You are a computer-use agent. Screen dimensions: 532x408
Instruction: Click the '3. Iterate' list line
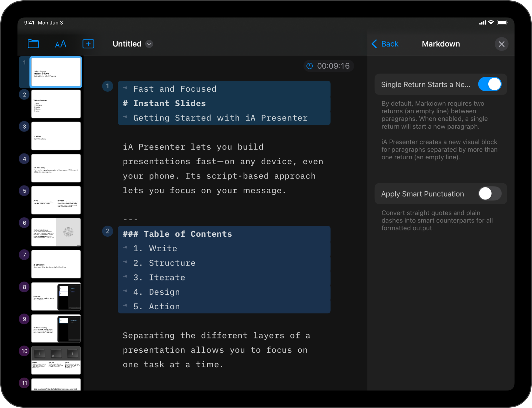tap(159, 278)
